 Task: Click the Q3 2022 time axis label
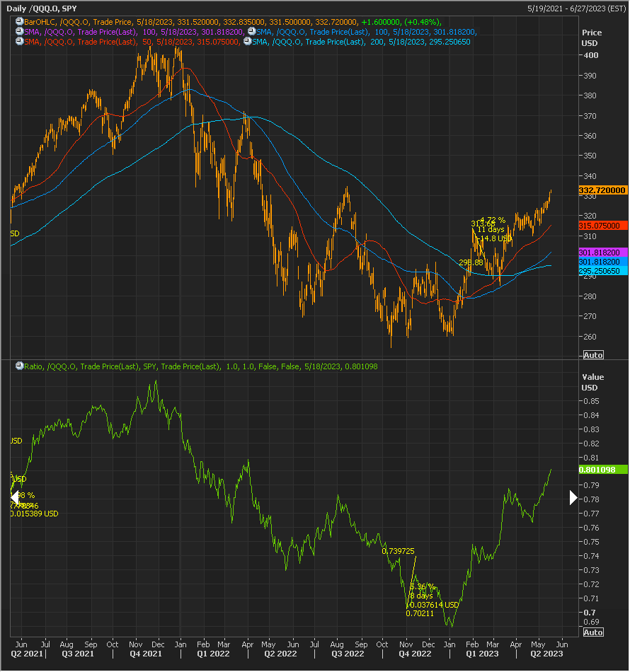[348, 654]
